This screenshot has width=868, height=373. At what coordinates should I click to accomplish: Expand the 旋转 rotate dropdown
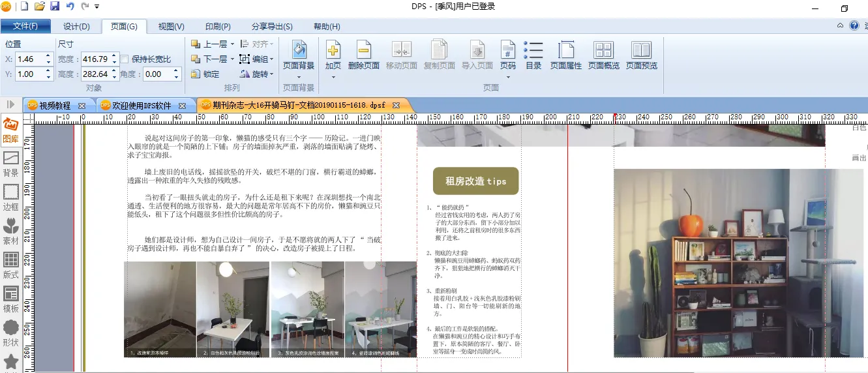click(272, 74)
